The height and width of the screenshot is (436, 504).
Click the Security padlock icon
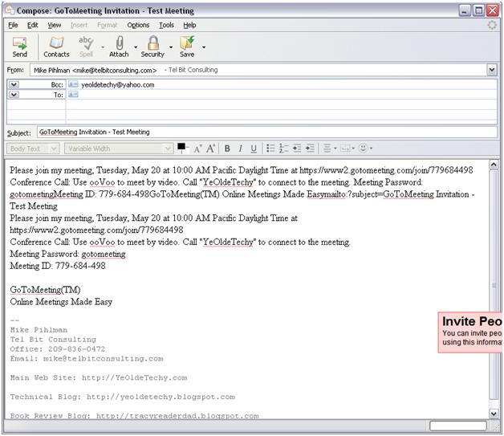pos(152,47)
